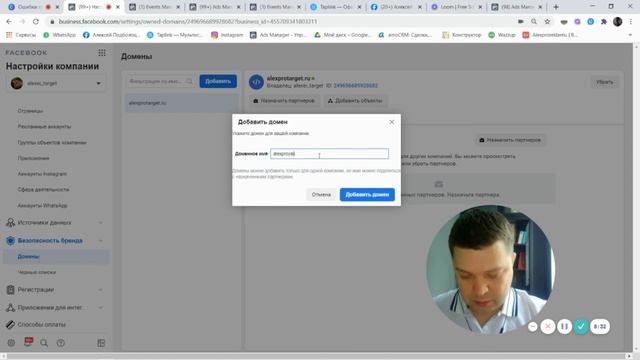Bookmark the page with the star icon

pyautogui.click(x=547, y=21)
